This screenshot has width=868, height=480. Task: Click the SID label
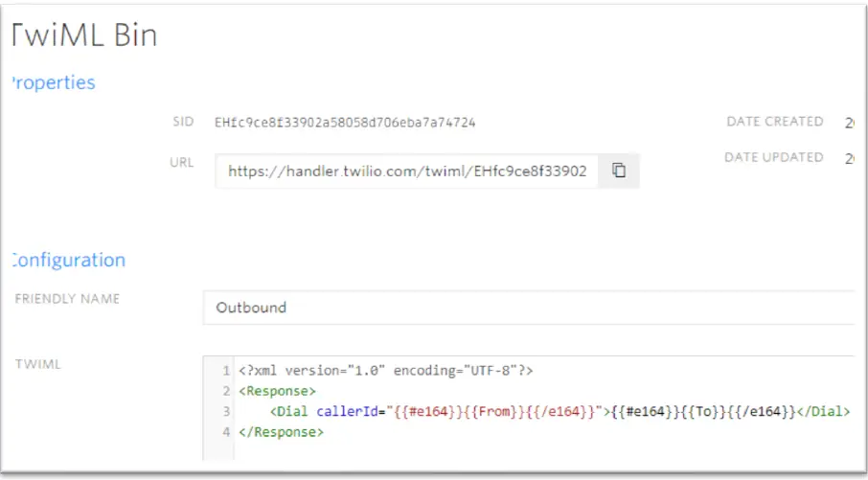(x=183, y=122)
